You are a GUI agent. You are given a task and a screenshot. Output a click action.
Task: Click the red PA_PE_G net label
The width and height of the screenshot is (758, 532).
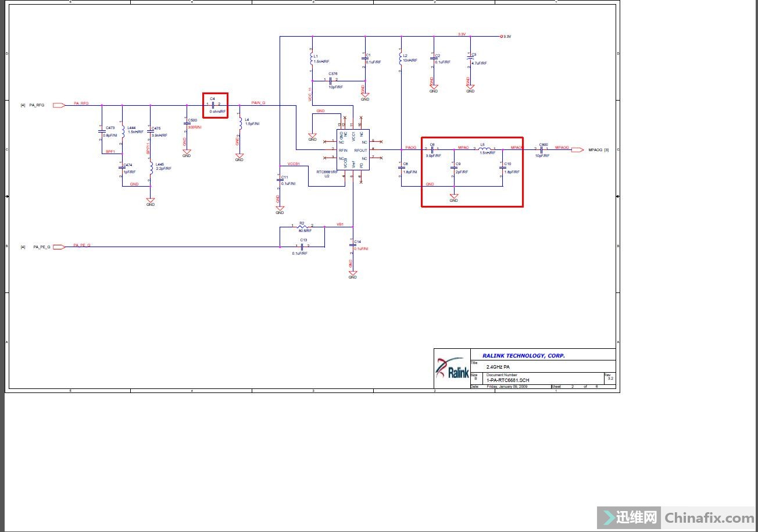click(82, 245)
